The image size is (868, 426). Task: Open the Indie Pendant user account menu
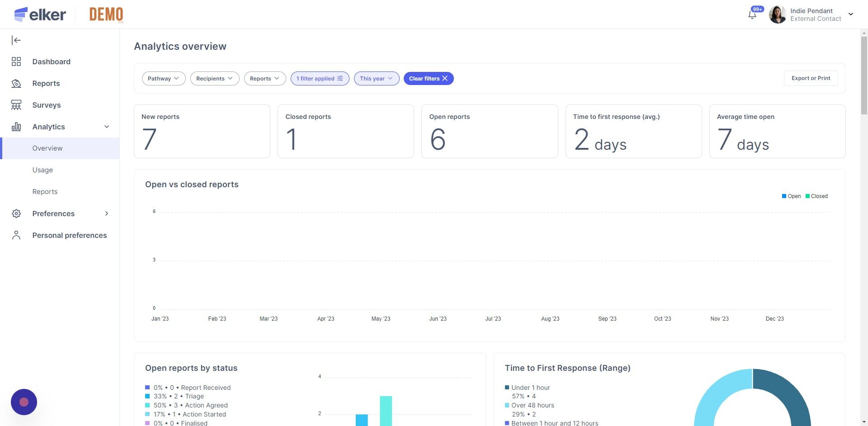[811, 14]
